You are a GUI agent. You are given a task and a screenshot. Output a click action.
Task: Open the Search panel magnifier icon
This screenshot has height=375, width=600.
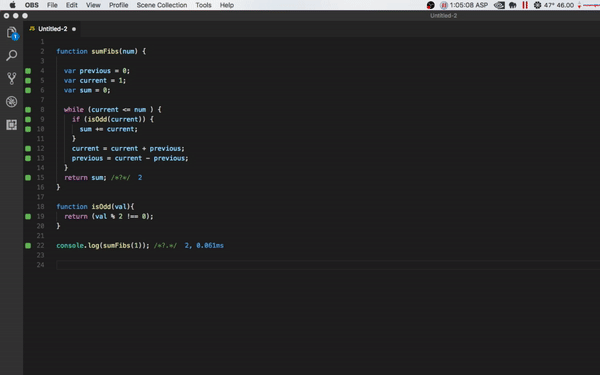(11, 55)
